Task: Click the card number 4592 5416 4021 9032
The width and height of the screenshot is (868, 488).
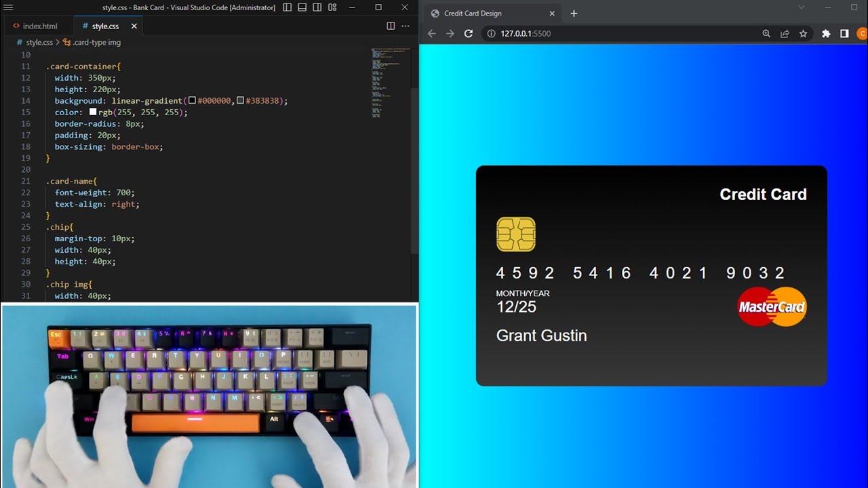Action: point(641,273)
